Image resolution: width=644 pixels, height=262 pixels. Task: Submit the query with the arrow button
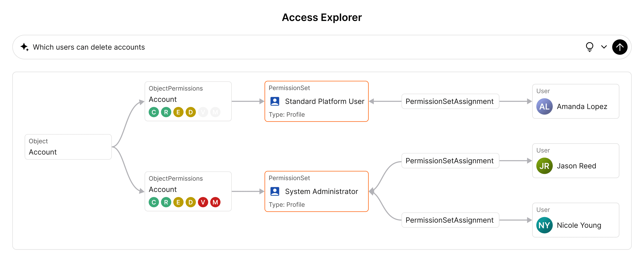click(x=620, y=47)
